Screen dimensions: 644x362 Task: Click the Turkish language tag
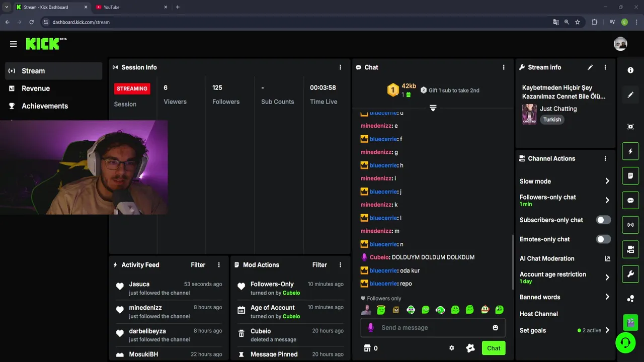point(552,120)
